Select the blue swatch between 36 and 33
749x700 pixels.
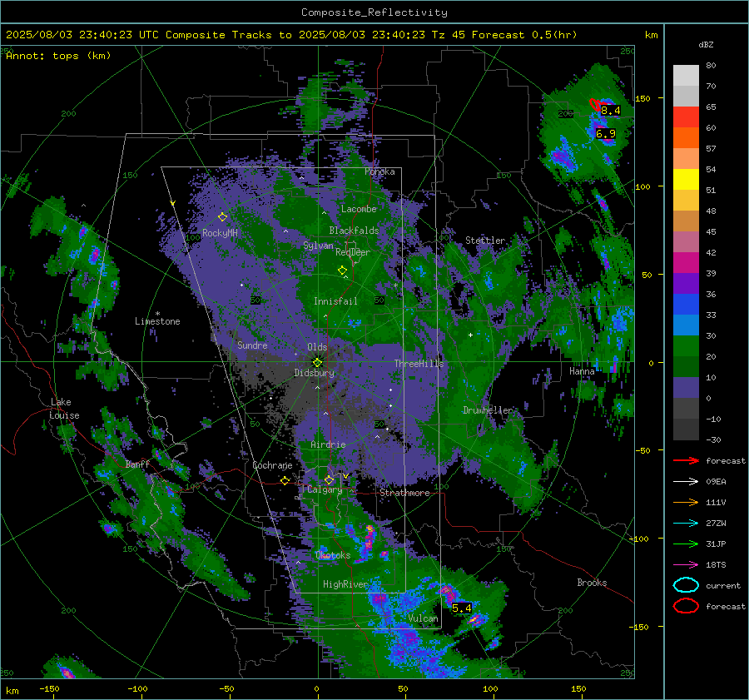click(686, 305)
